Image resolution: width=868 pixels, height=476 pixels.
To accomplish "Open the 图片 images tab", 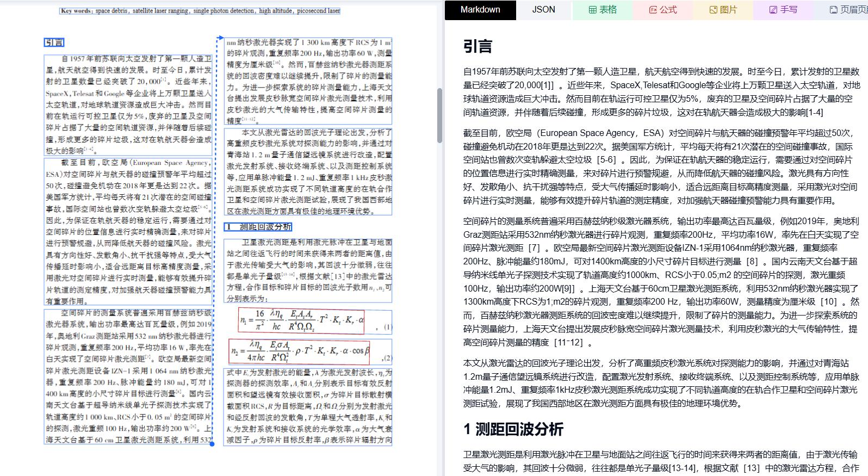I will (x=723, y=10).
